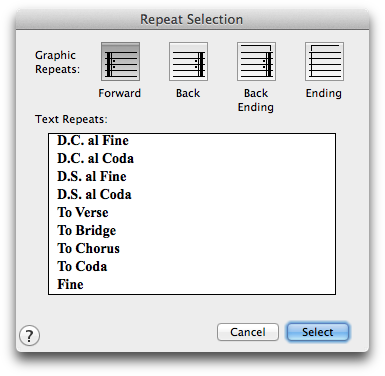Select the To Verse entry

[x=192, y=212]
